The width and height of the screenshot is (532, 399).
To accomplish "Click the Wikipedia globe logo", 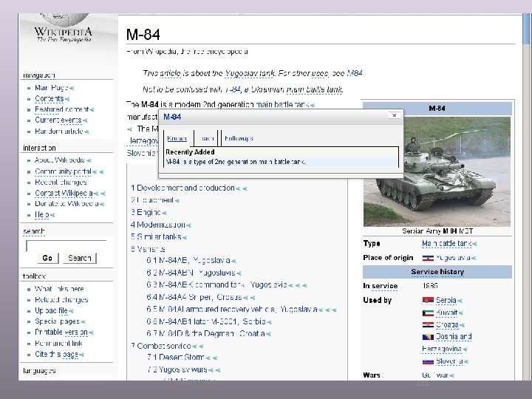I will 64,20.
